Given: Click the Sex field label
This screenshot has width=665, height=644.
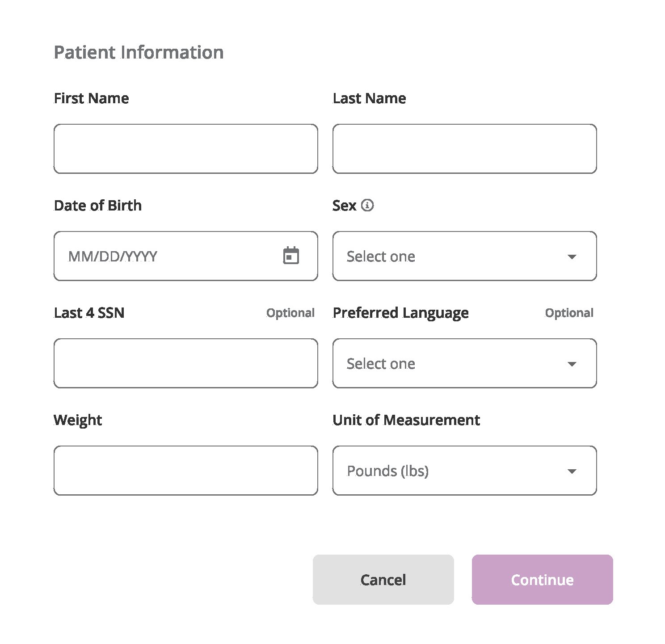Looking at the screenshot, I should tap(344, 205).
